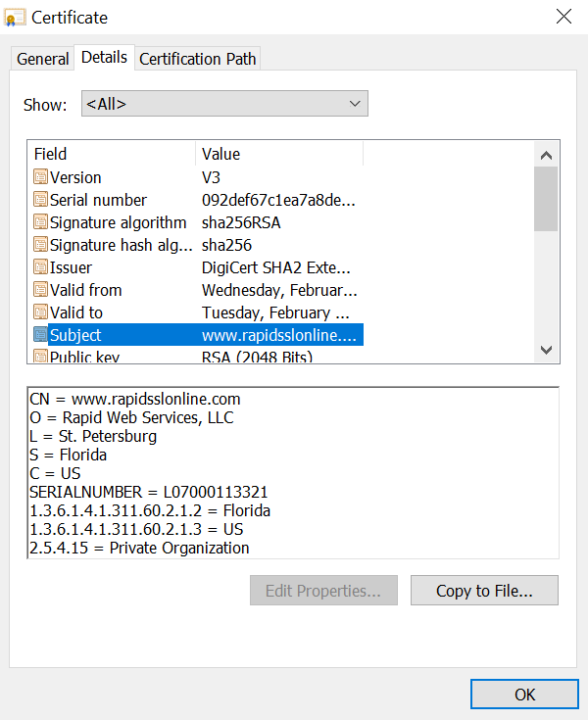This screenshot has height=720, width=588.
Task: Click the Serial number field icon
Action: pos(40,199)
